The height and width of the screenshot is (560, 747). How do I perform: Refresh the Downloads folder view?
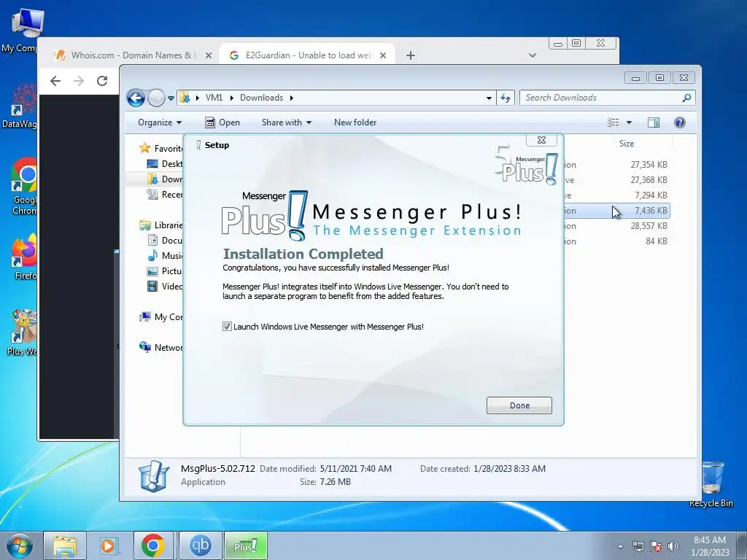(x=506, y=98)
